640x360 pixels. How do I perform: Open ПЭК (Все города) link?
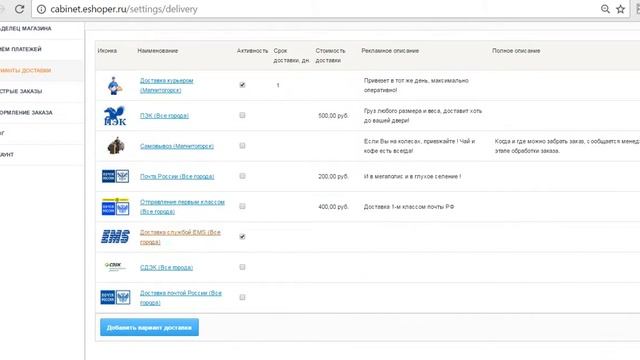164,116
